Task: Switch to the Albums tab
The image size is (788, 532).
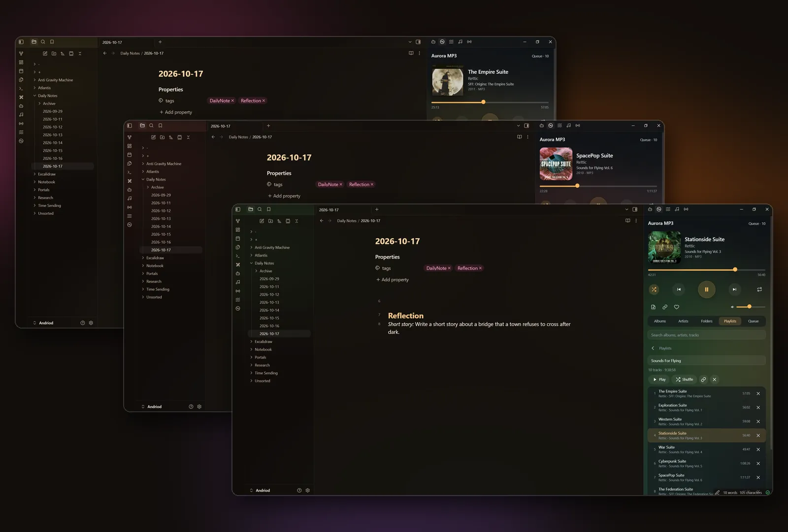Action: pos(660,321)
